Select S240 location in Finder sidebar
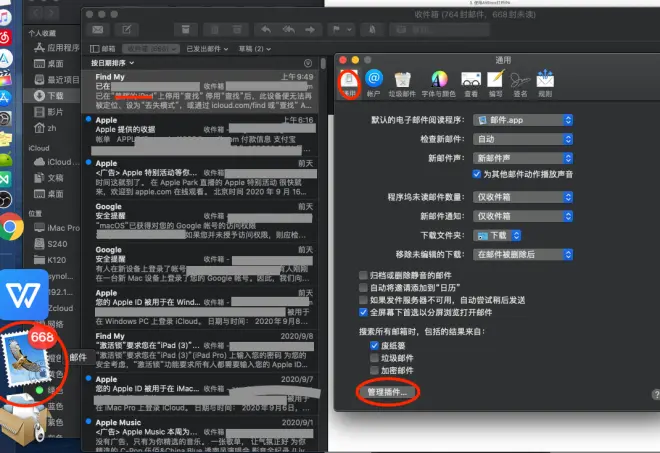Viewport: 660px width, 453px height. click(x=51, y=244)
